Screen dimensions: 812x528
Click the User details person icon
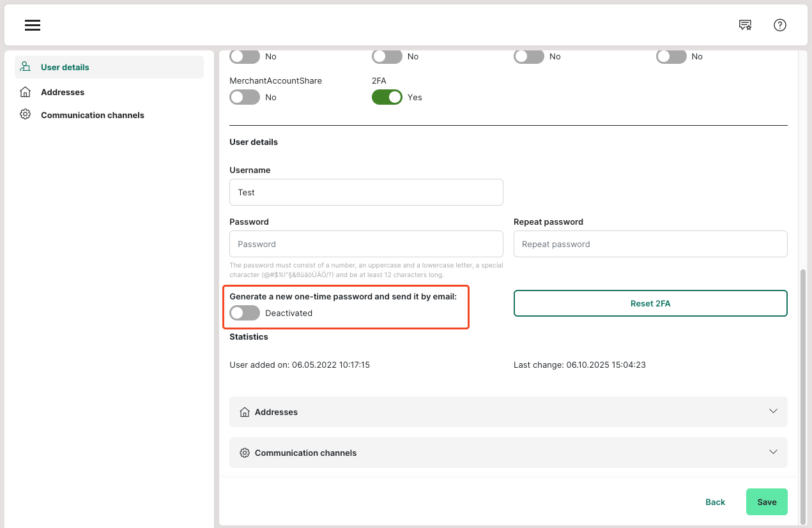26,67
